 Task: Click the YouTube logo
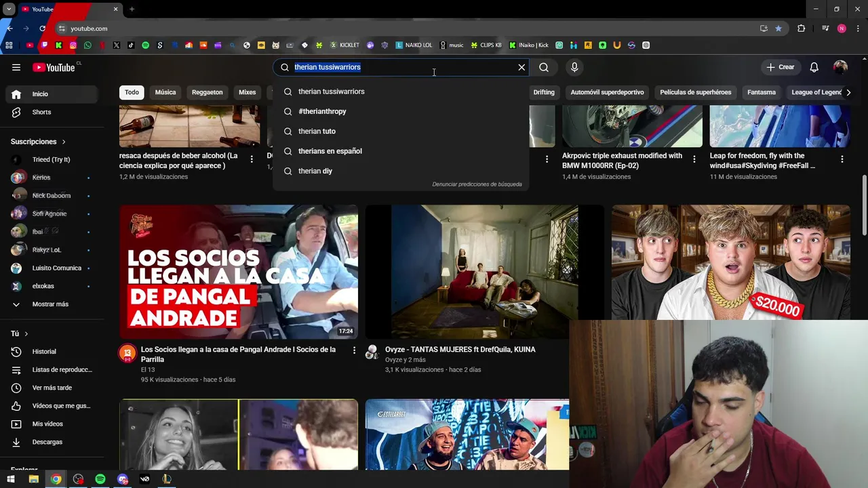tap(54, 67)
